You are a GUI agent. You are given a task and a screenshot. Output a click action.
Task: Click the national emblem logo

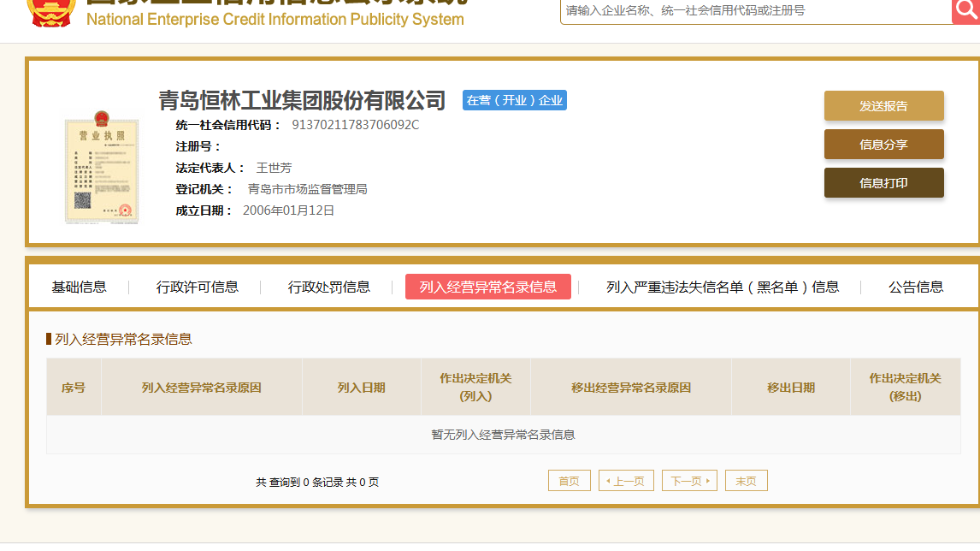(52, 13)
